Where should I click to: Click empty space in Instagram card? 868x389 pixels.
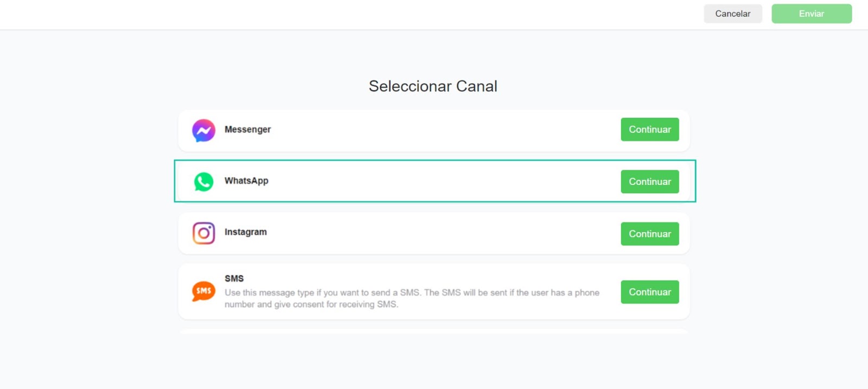434,233
